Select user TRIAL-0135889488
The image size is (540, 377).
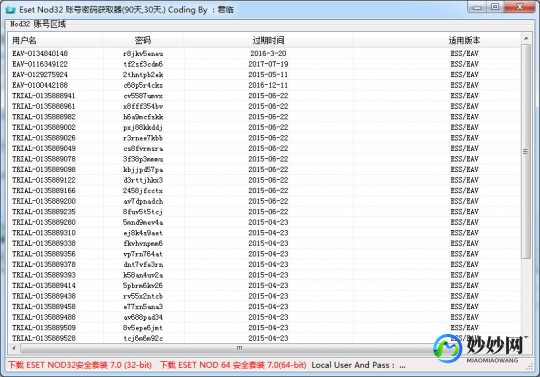[44, 317]
